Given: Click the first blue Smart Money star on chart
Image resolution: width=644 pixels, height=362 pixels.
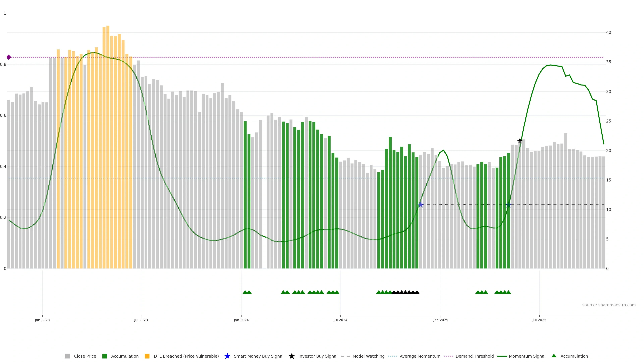Looking at the screenshot, I should click(420, 205).
